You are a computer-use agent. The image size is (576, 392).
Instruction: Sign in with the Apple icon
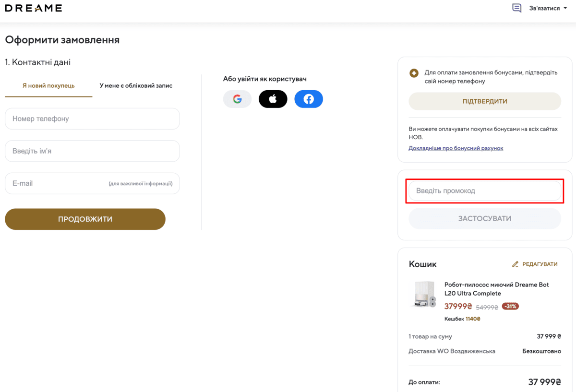coord(273,99)
